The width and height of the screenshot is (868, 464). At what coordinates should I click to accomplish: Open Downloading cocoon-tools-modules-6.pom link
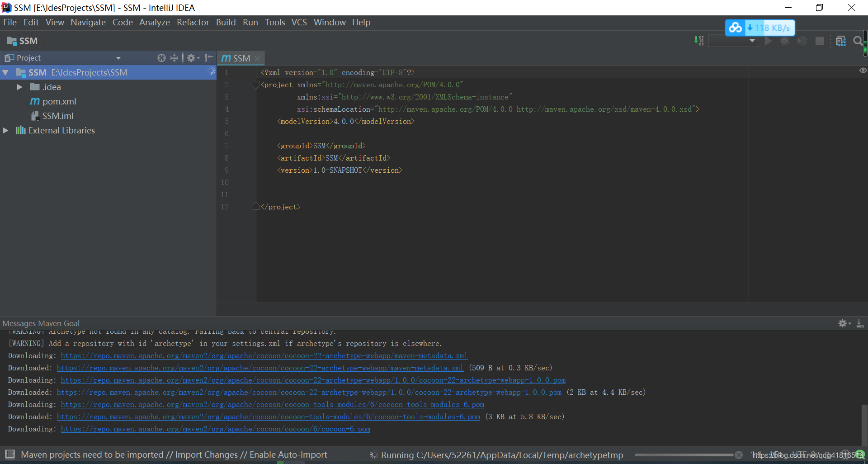(273, 404)
